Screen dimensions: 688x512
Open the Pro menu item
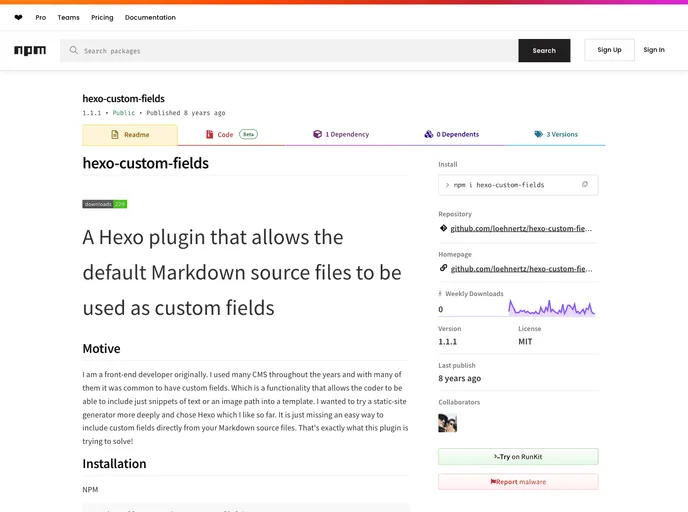click(41, 18)
